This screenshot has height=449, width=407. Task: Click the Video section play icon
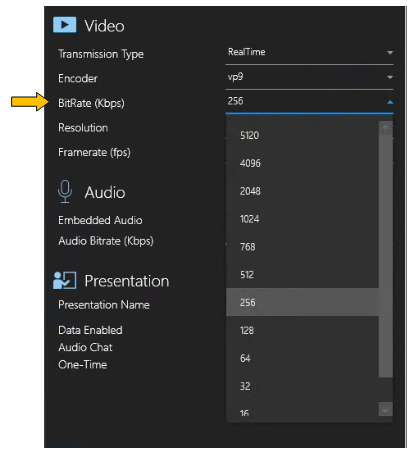coord(65,25)
